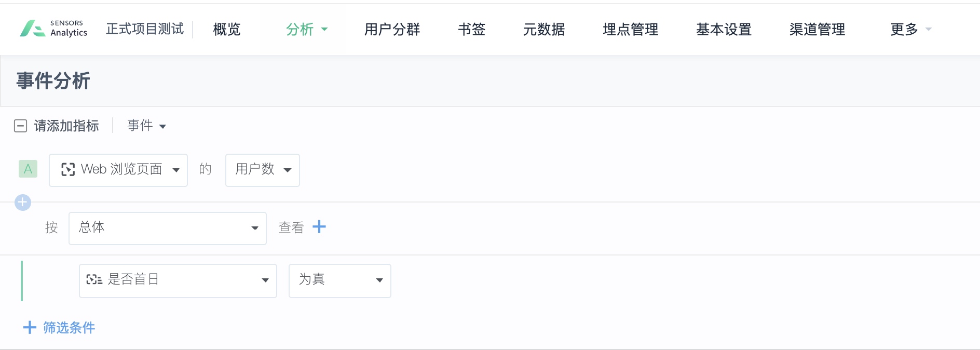Go to the 用户分群 tab
Viewport: 980px width, 350px height.
point(392,29)
